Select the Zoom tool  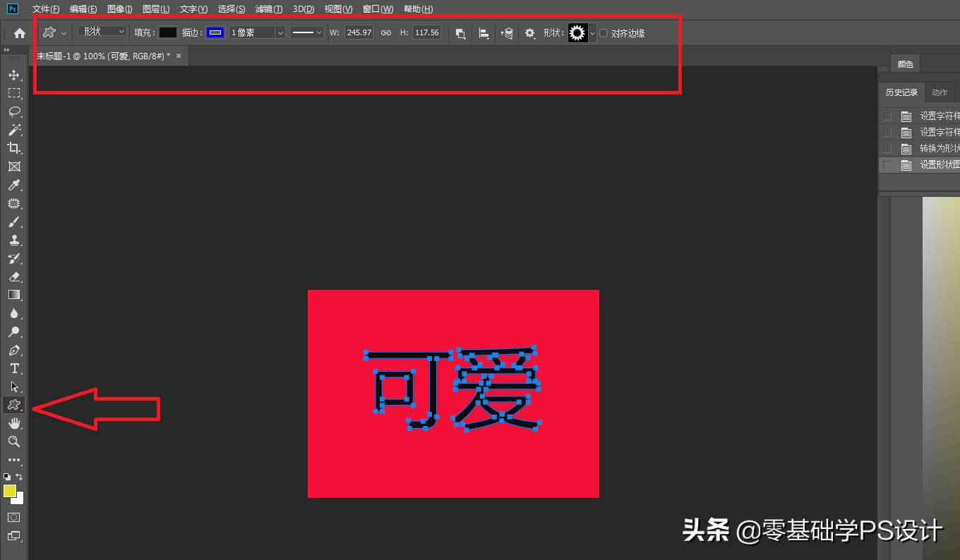(x=14, y=442)
